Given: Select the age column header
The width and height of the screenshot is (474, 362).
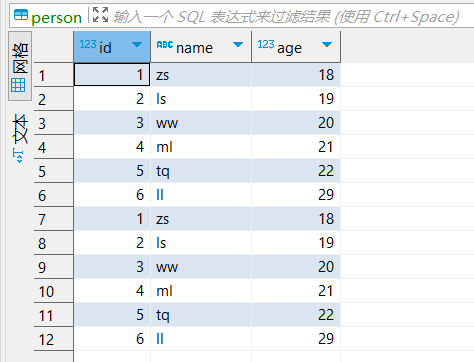Looking at the screenshot, I should click(296, 47).
